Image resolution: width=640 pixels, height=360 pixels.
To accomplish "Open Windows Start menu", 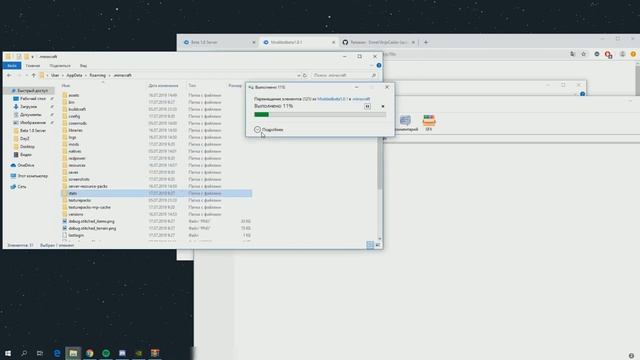I will [8, 353].
